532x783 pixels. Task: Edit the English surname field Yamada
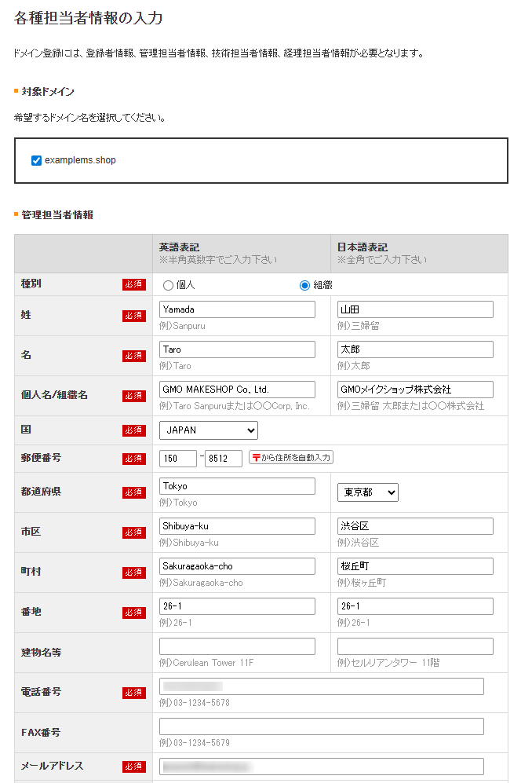coord(237,309)
